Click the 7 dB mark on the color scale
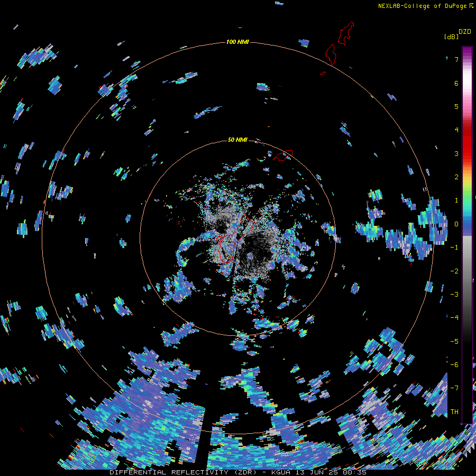The width and height of the screenshot is (476, 476). click(456, 59)
